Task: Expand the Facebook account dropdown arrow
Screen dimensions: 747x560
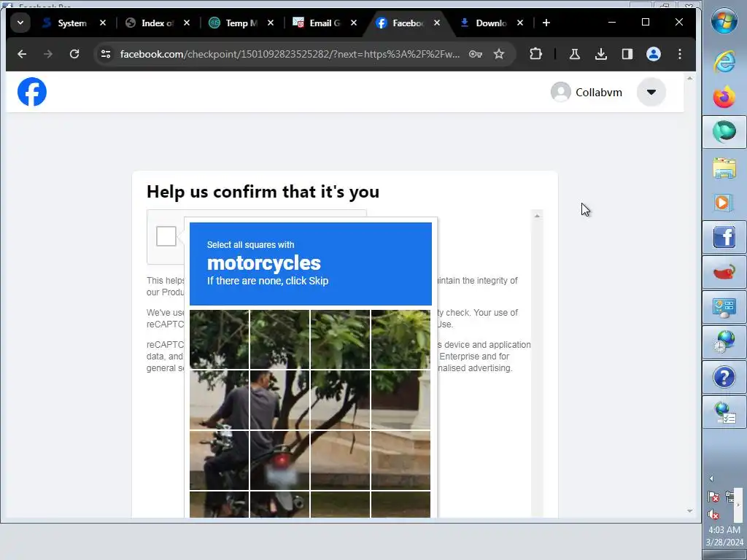Action: point(651,92)
